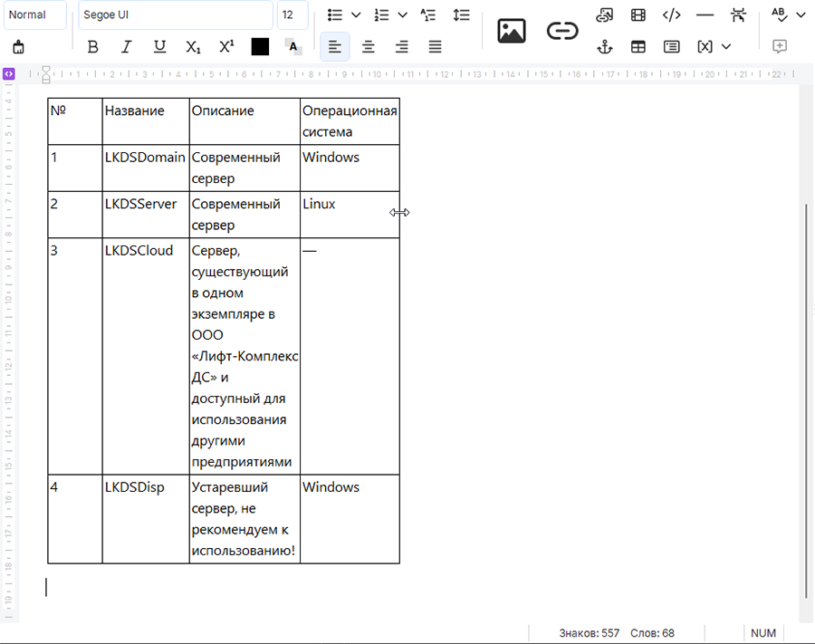The width and height of the screenshot is (815, 644).
Task: Insert a video using the film icon
Action: [x=638, y=15]
